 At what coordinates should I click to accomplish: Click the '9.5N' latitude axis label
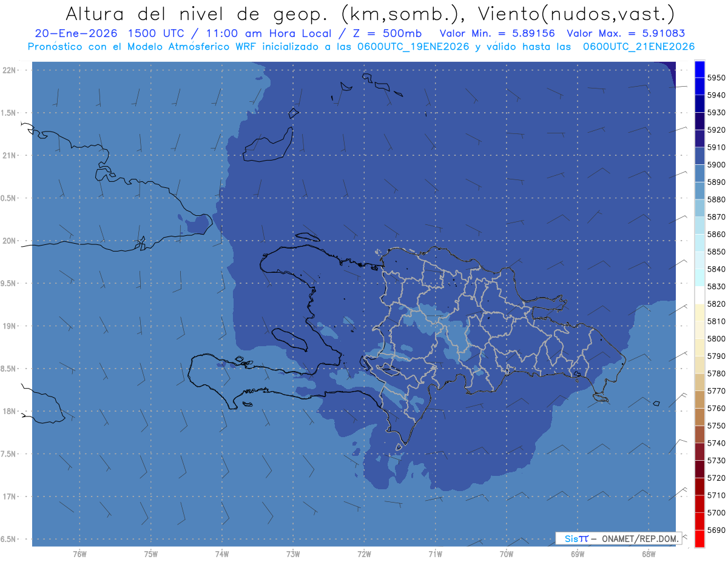9,283
